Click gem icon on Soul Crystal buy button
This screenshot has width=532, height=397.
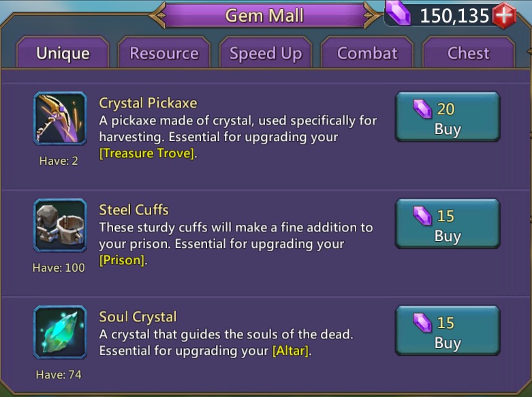[422, 323]
